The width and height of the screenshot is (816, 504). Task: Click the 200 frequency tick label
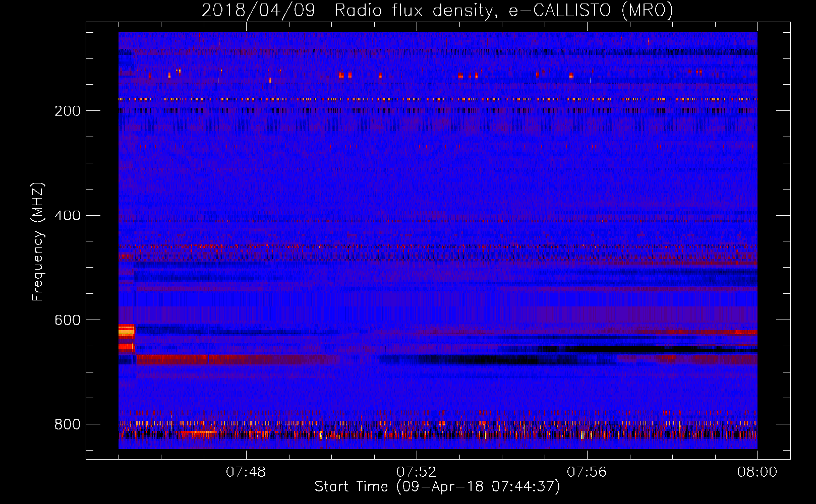pyautogui.click(x=68, y=111)
